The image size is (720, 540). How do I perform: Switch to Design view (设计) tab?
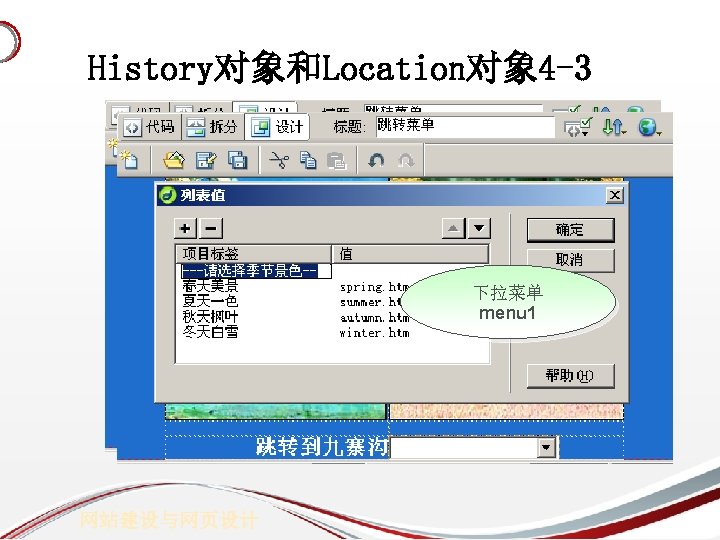[277, 127]
